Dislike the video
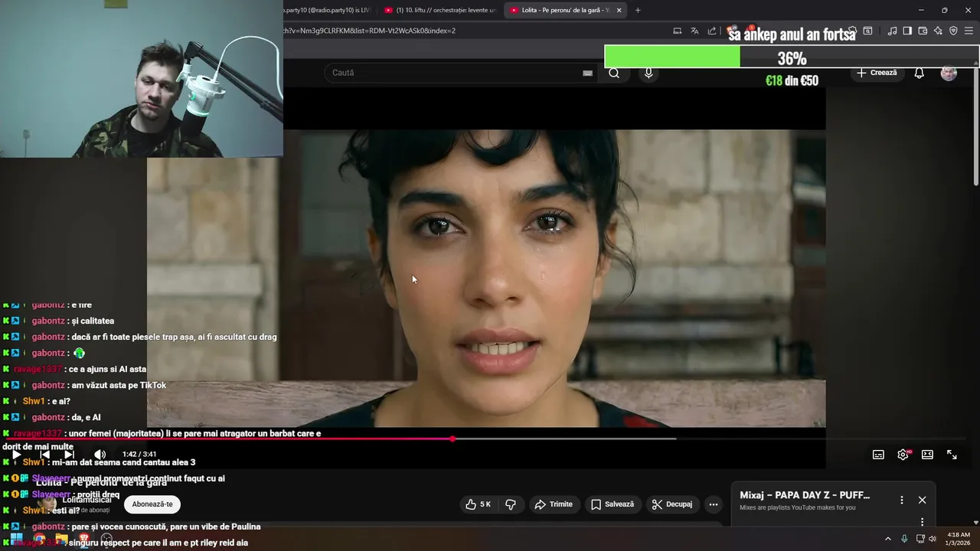Viewport: 980px width, 551px height. click(511, 504)
